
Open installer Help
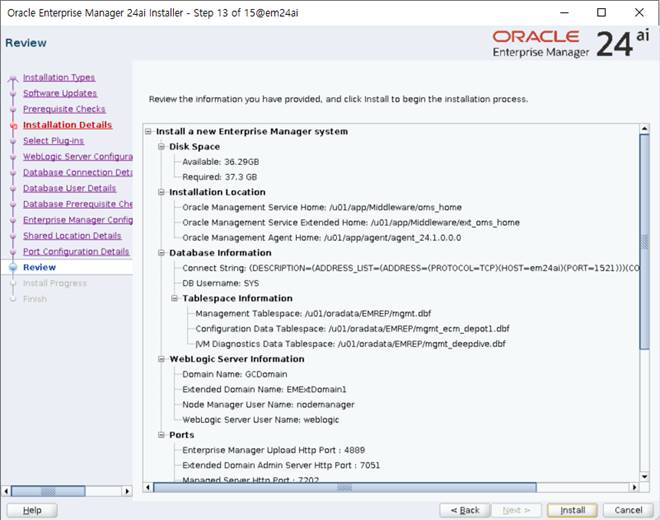(x=32, y=510)
